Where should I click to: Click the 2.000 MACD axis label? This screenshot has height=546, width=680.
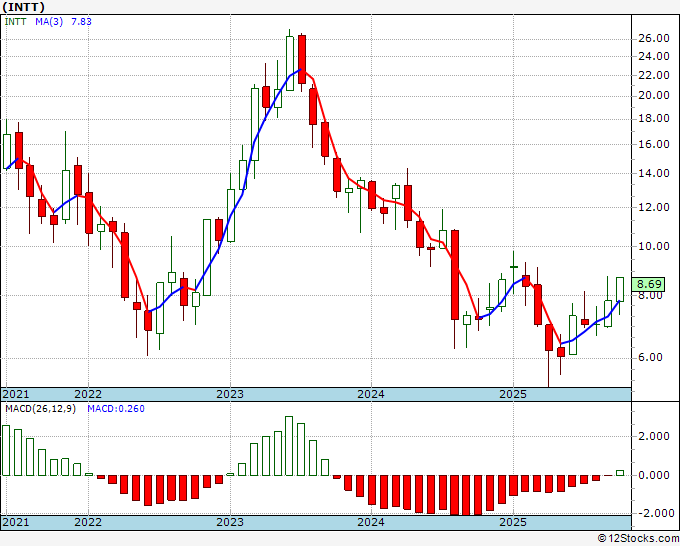point(654,436)
